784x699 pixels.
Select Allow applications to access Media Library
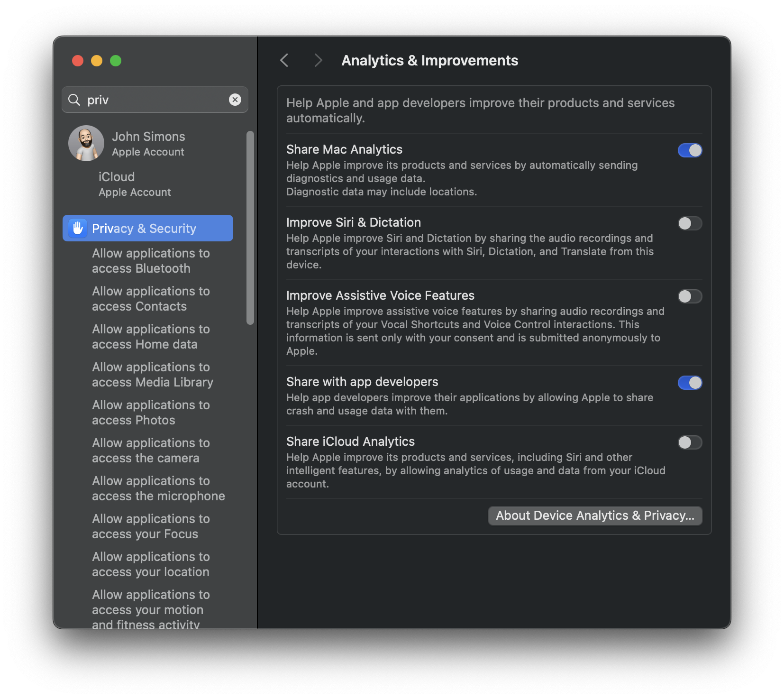tap(153, 375)
